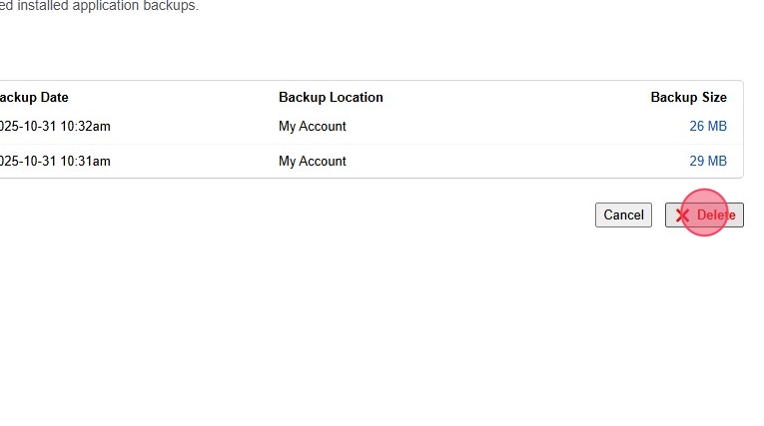Click the installed application backups description text
Screen dimensions: 764x426
(x=100, y=7)
